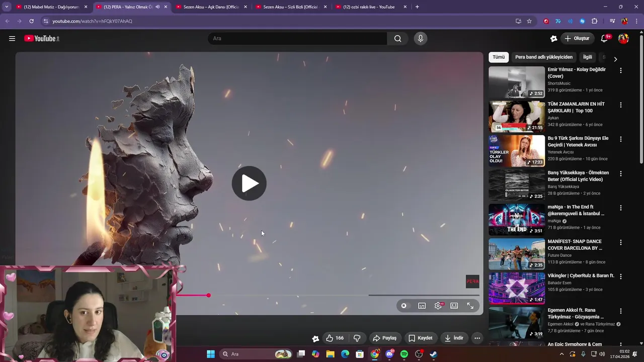The image size is (644, 362).
Task: Open options for MANİFEST- SNAP DANCE COVER
Action: [621, 242]
